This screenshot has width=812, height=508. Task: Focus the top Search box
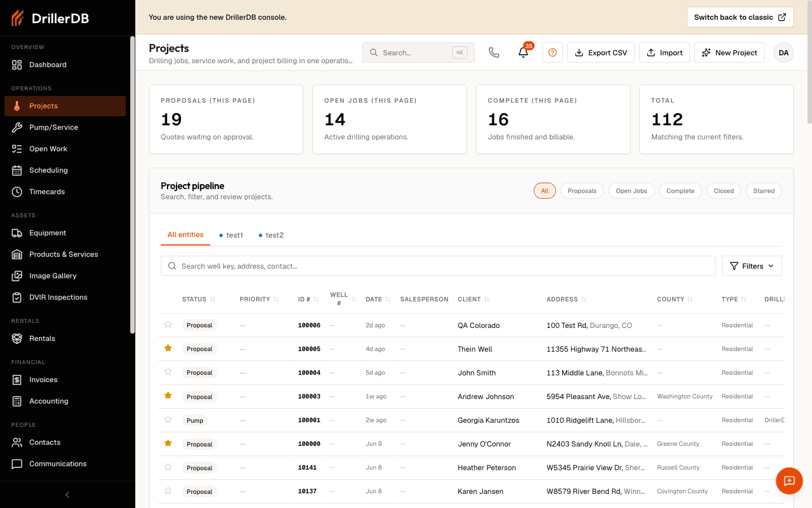click(x=418, y=52)
